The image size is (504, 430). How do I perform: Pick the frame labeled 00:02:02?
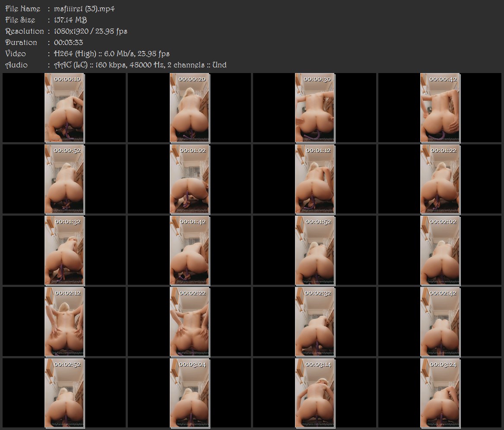click(440, 251)
